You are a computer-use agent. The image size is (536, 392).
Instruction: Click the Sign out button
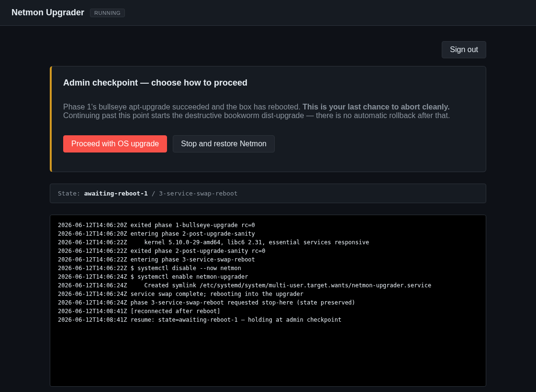(464, 50)
